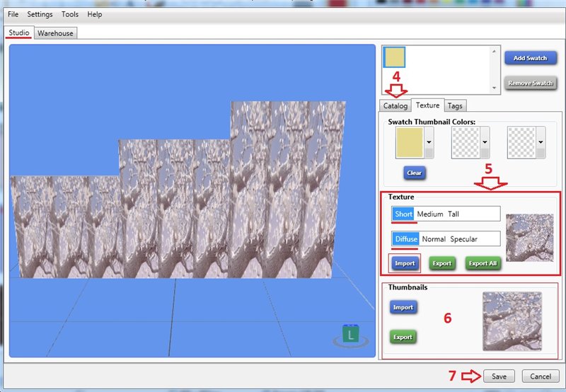The image size is (566, 392).
Task: Open the second thumbnail color dropdown
Action: click(x=485, y=142)
